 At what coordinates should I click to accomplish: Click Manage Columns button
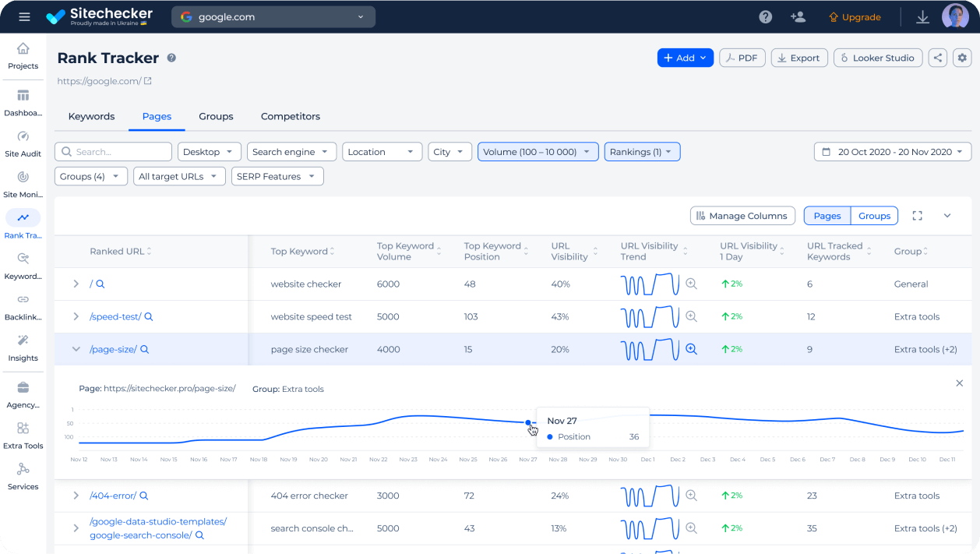click(742, 216)
